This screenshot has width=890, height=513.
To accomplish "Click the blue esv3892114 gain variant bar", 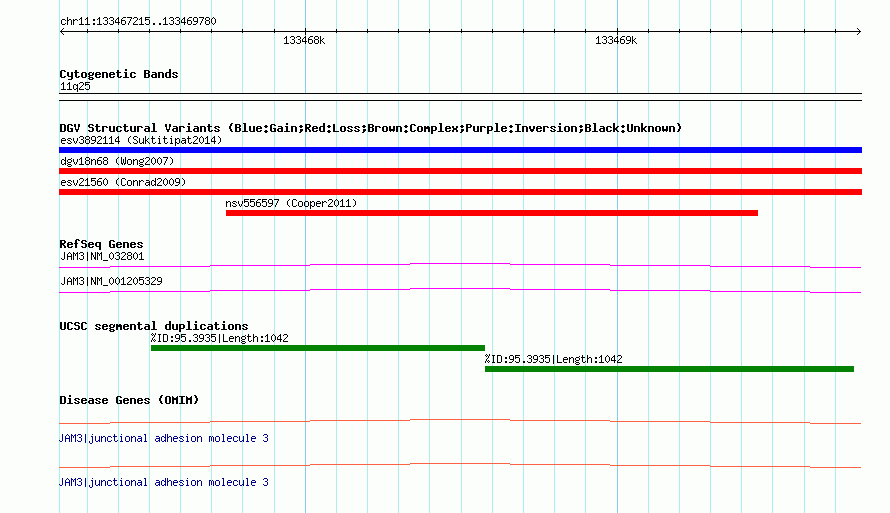I will [x=460, y=150].
